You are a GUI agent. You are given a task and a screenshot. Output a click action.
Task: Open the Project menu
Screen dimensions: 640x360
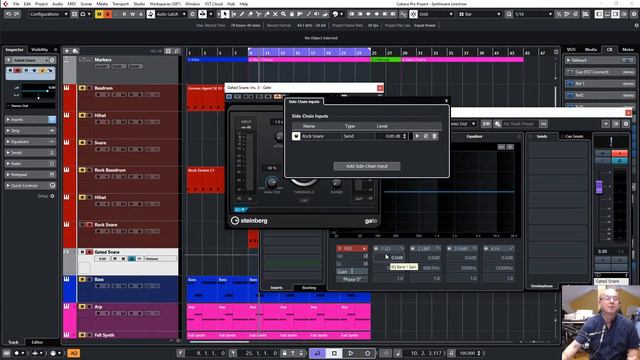tap(41, 4)
